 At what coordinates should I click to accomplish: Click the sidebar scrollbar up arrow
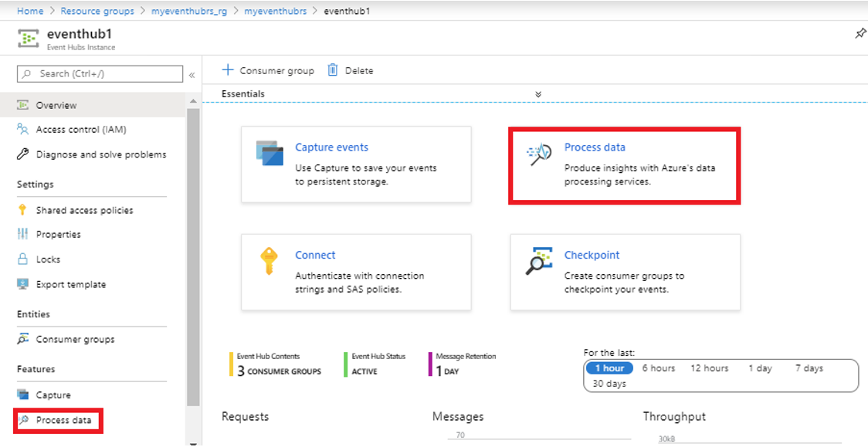(x=192, y=102)
